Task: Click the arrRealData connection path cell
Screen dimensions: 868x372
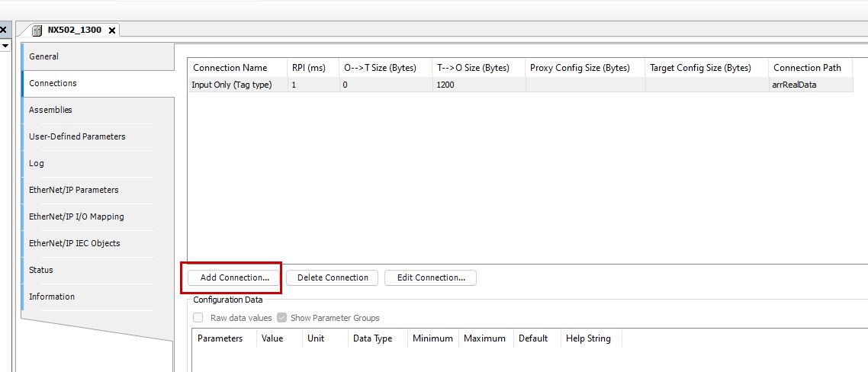Action: 795,85
